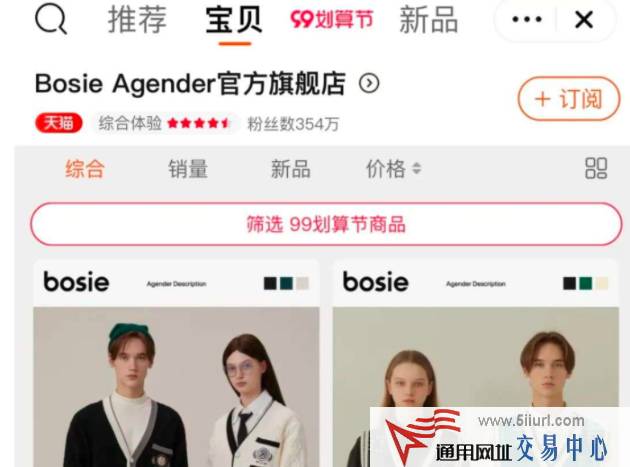
Task: Sort products by 销量
Action: 188,169
